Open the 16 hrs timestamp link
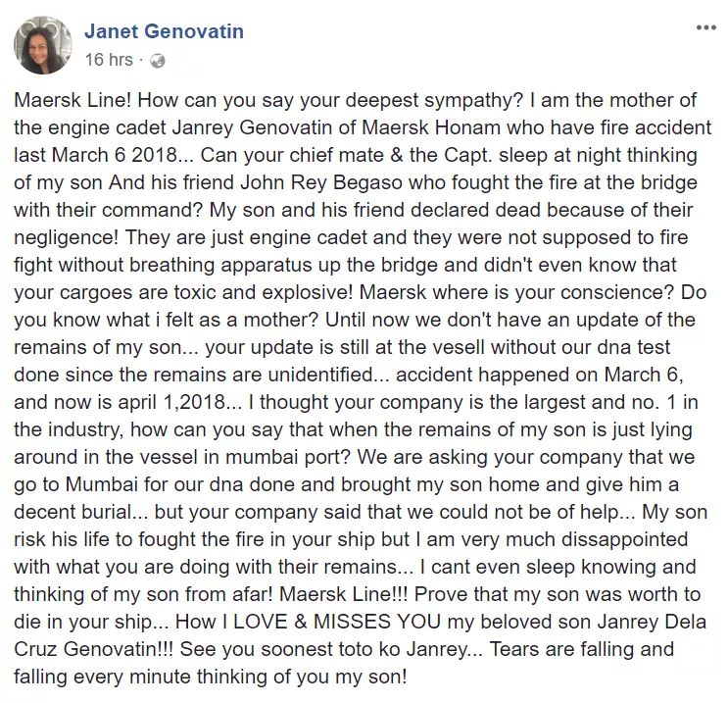The width and height of the screenshot is (728, 703). pyautogui.click(x=108, y=61)
